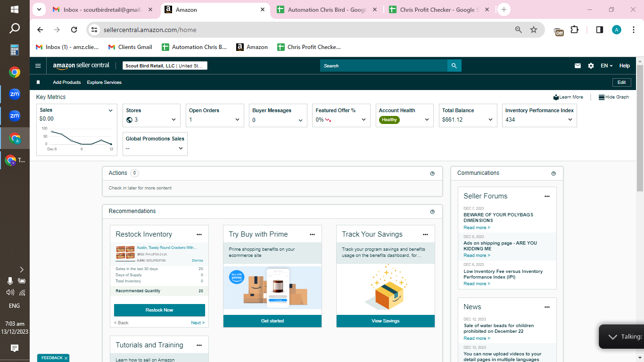Click zoom magnifier icon in address bar
The width and height of the screenshot is (644, 362).
click(519, 30)
